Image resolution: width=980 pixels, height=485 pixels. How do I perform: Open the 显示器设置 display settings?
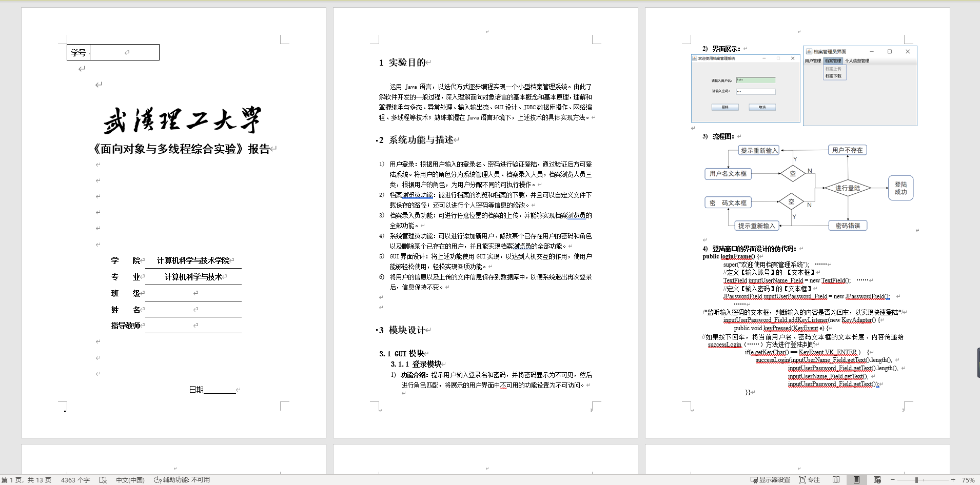tap(770, 480)
